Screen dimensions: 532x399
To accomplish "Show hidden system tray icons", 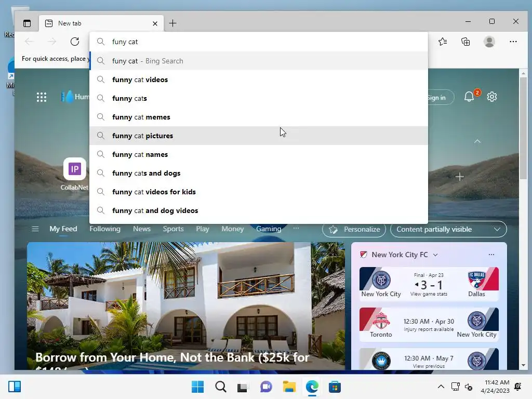I will 441,387.
